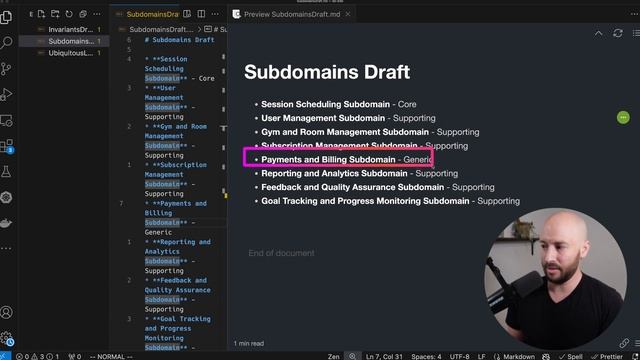The image size is (640, 360).
Task: Open the Accounts menu
Action: tap(6, 312)
